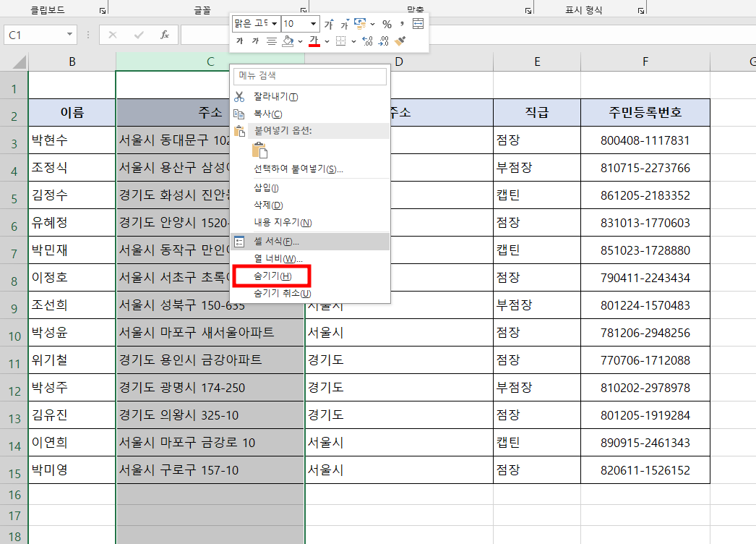This screenshot has height=544, width=756.
Task: Click the insert function fx icon
Action: click(165, 35)
